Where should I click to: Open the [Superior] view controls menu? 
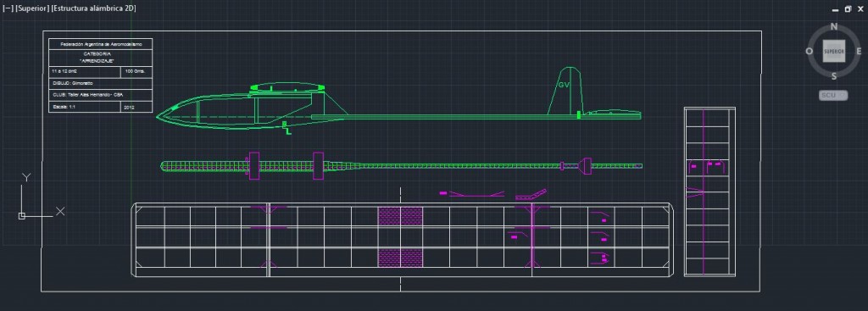[32, 8]
